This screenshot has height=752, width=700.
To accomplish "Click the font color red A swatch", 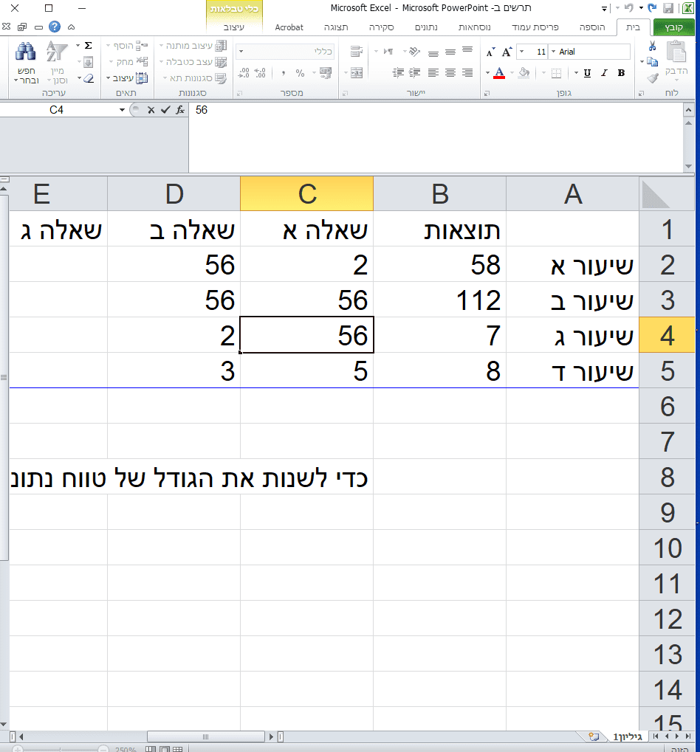I will [499, 73].
